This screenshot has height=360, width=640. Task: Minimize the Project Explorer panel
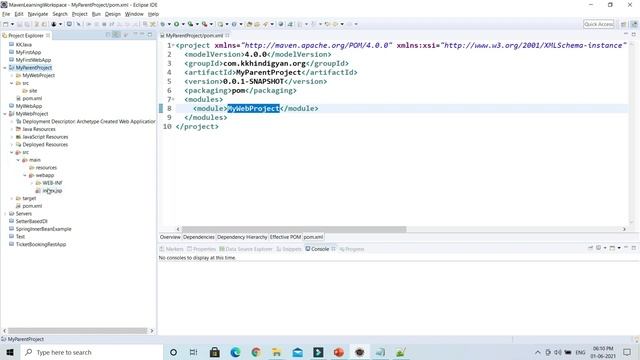point(142,35)
